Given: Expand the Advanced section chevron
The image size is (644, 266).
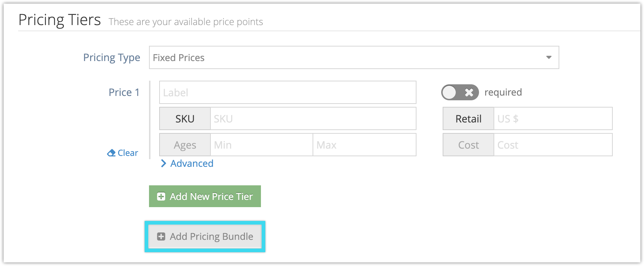Looking at the screenshot, I should [x=164, y=164].
